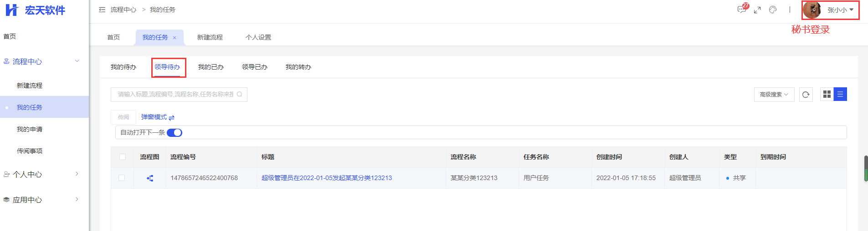Expand the 个人中心 menu chevron

point(77,174)
